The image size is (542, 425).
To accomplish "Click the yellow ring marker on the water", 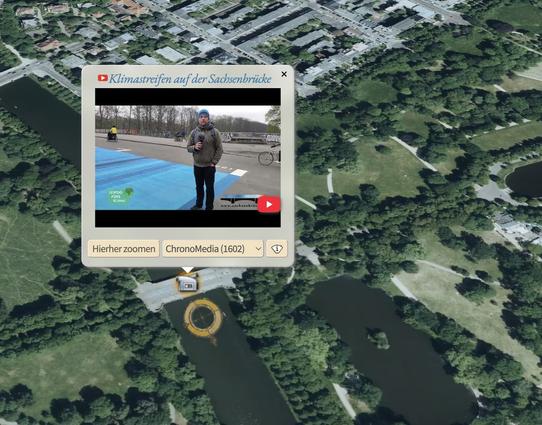I will coord(203,318).
